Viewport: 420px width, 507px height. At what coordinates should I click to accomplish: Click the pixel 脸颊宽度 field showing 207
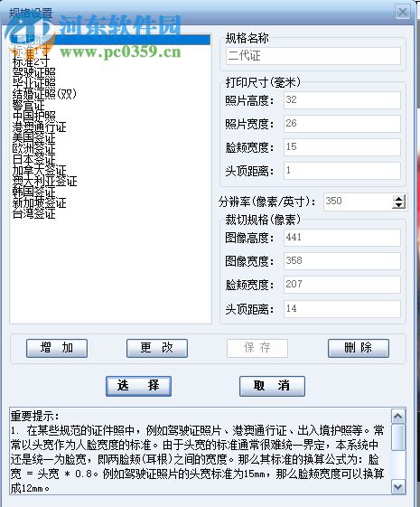(x=342, y=285)
